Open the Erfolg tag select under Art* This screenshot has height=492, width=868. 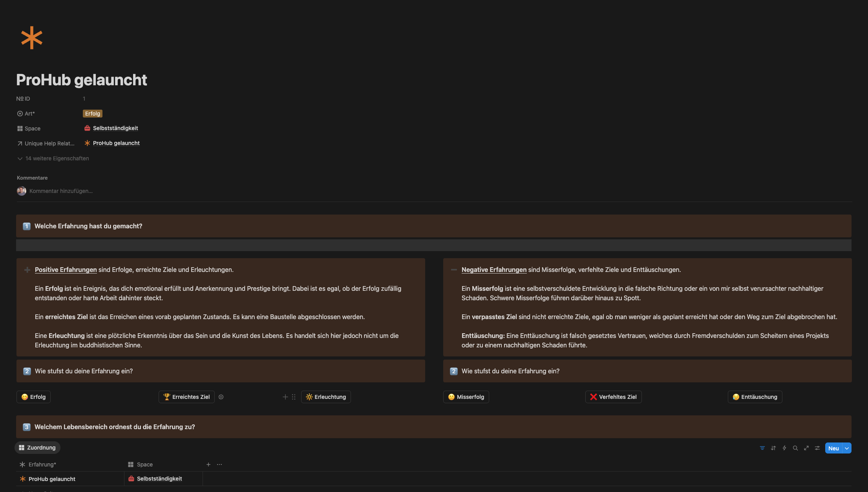coord(93,114)
